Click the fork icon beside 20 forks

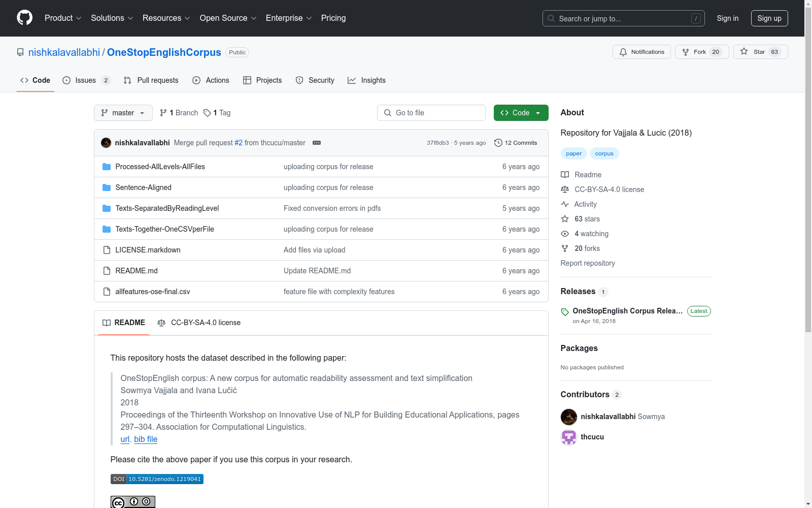click(565, 248)
